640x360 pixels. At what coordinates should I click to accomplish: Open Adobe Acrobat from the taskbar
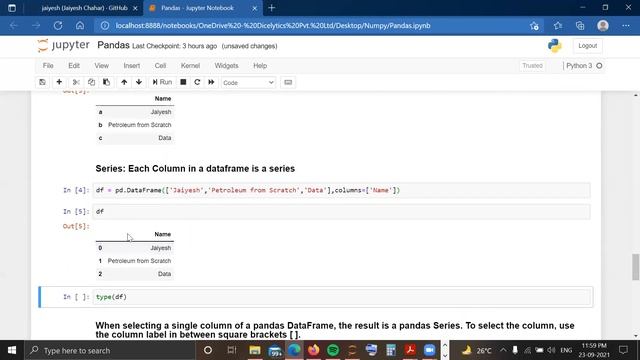[410, 350]
